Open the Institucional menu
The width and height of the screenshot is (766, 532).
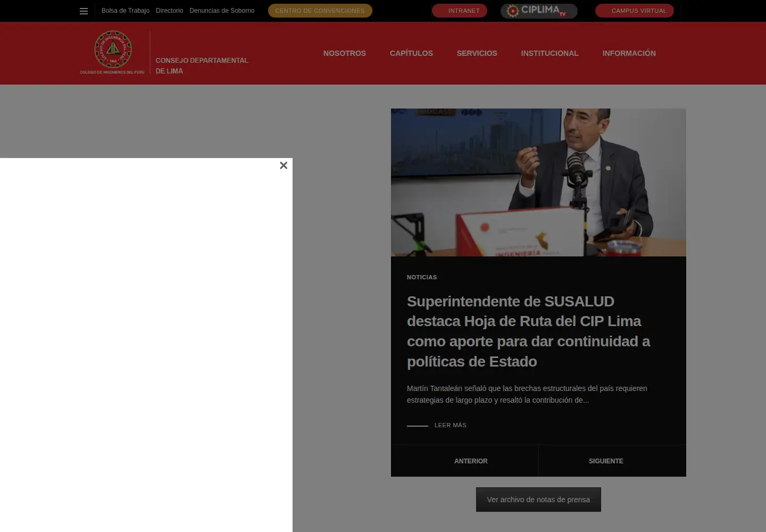(549, 53)
